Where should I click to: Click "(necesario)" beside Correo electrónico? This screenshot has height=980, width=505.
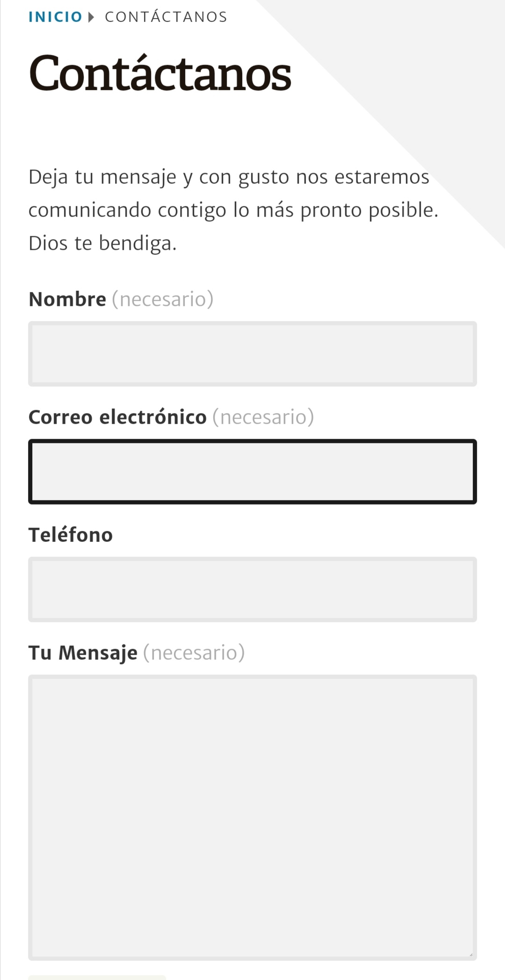point(263,417)
